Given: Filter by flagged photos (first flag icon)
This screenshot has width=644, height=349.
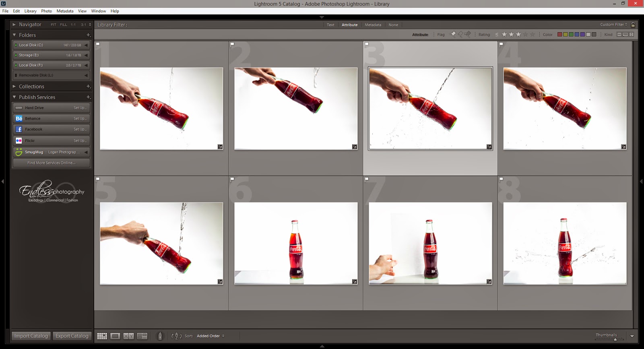Looking at the screenshot, I should 453,34.
